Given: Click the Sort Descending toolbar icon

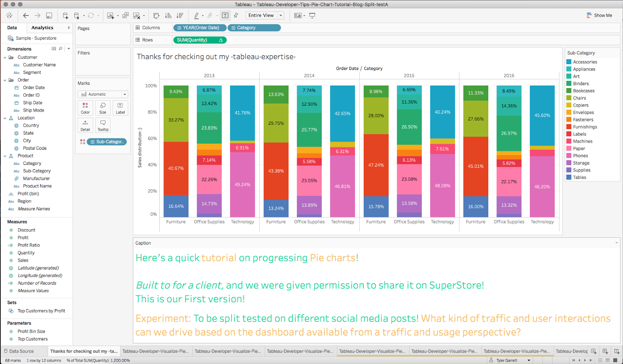Looking at the screenshot, I should click(180, 15).
